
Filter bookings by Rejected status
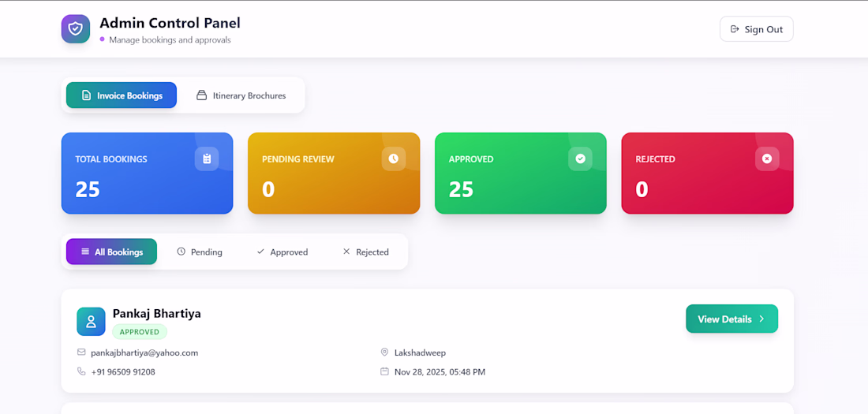[x=365, y=252]
